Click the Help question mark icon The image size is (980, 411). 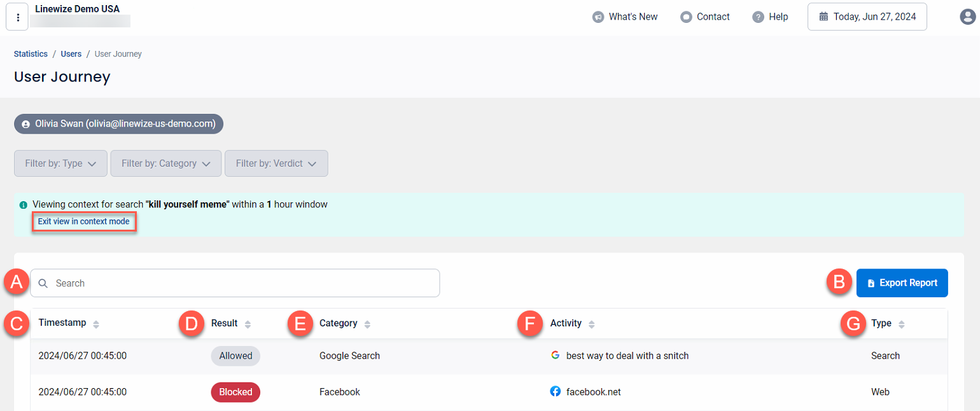[x=757, y=17]
